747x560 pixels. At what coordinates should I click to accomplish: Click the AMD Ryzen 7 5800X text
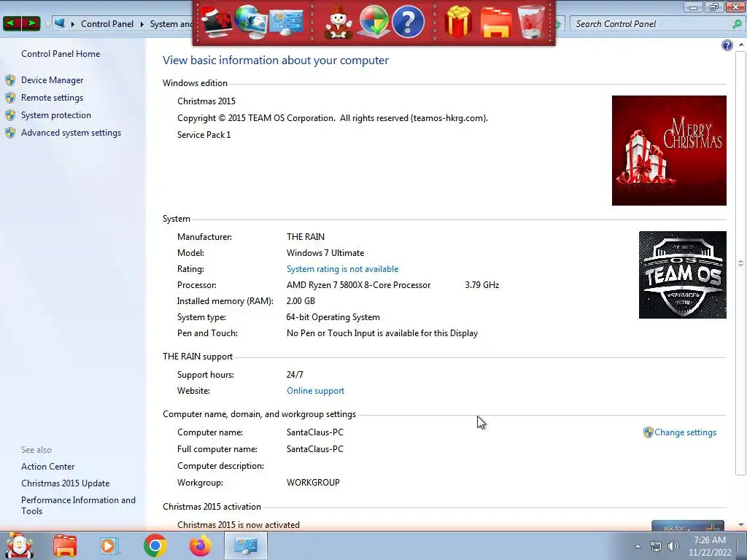pyautogui.click(x=359, y=285)
